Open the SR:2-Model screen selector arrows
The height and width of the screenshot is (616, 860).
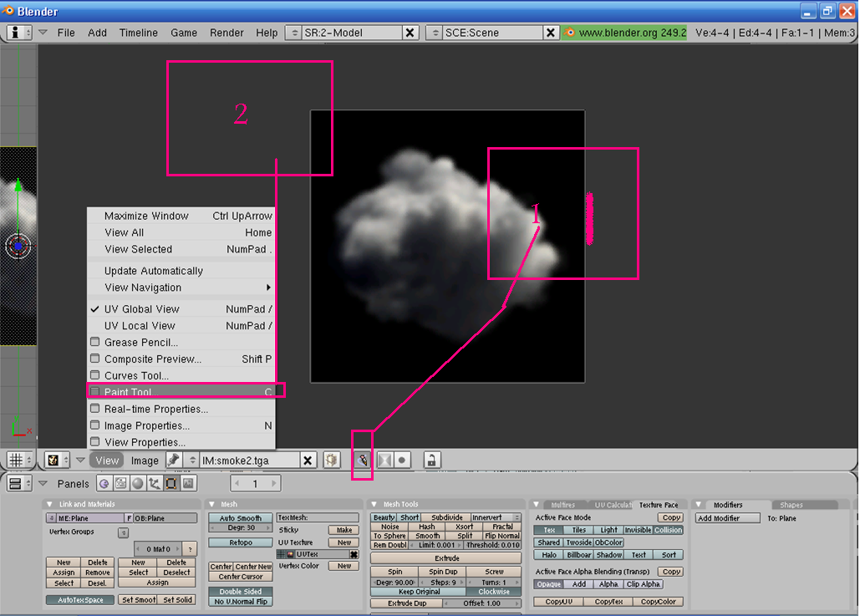[294, 33]
